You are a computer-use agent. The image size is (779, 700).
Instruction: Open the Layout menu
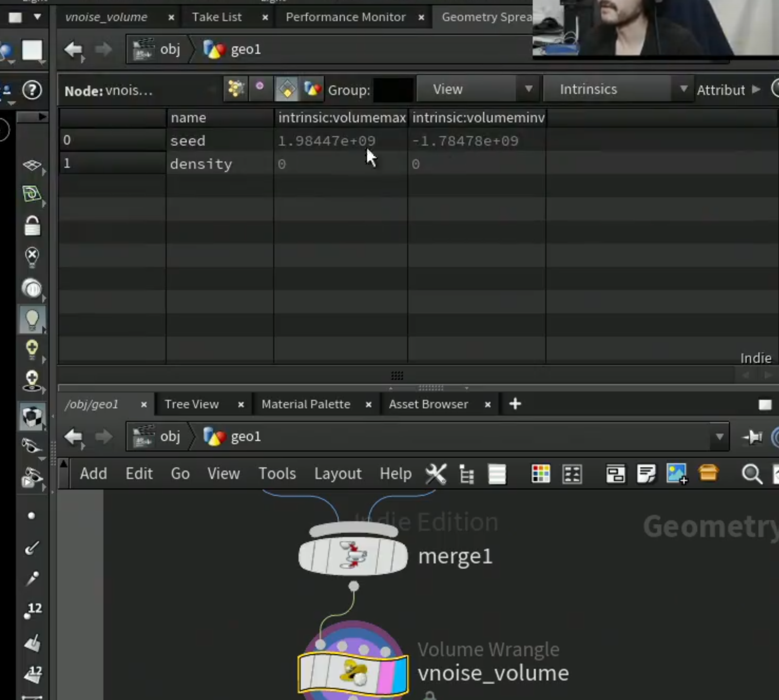coord(338,474)
